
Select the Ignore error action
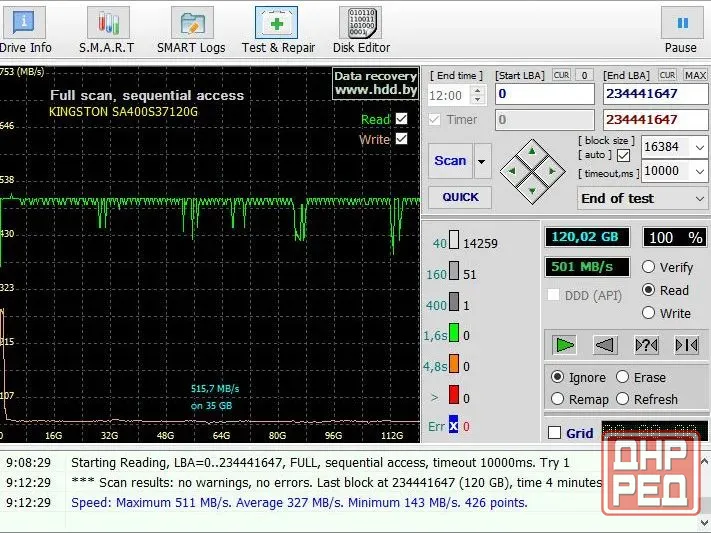pos(557,377)
